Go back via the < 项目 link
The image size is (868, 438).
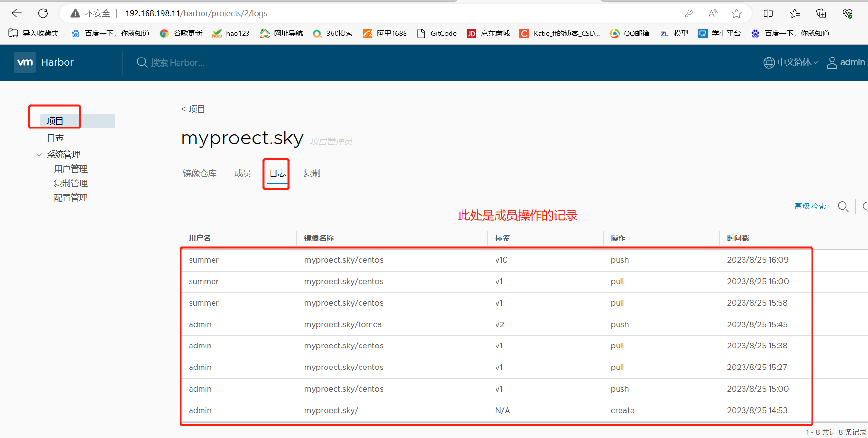[193, 109]
